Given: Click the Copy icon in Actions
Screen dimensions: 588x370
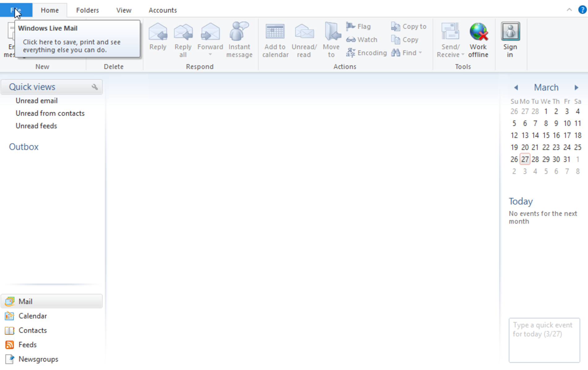Looking at the screenshot, I should (396, 40).
